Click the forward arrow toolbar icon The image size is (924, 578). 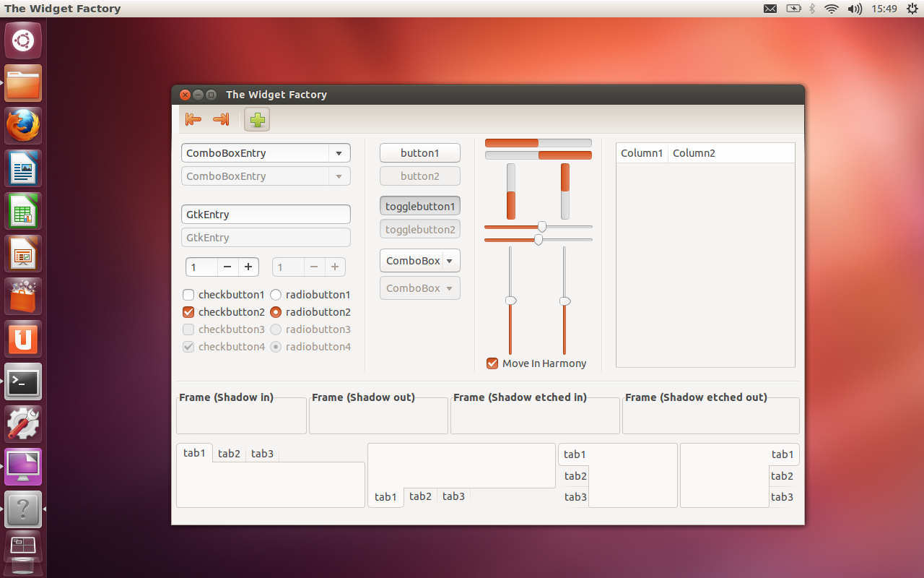pos(220,119)
